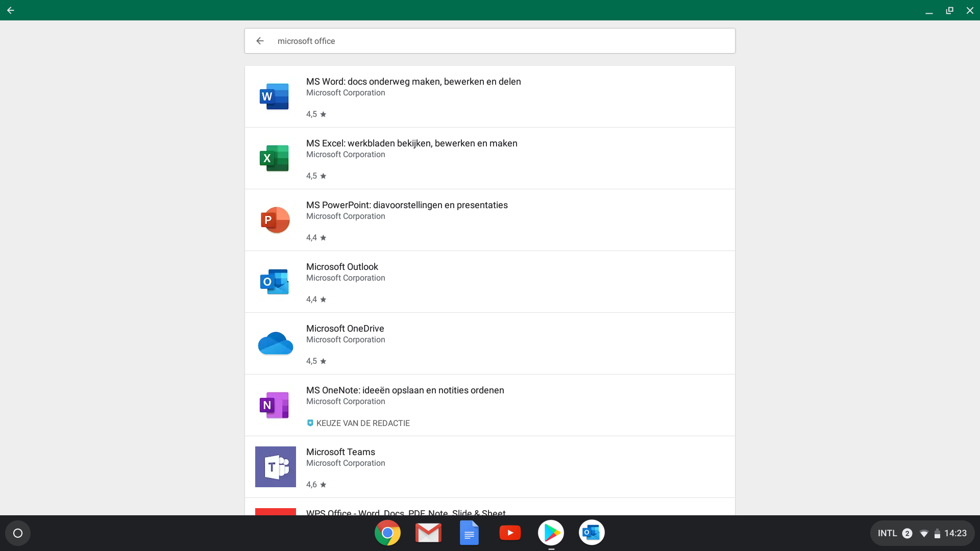The width and height of the screenshot is (980, 551).
Task: Open Google Docs from the shelf
Action: tap(469, 533)
